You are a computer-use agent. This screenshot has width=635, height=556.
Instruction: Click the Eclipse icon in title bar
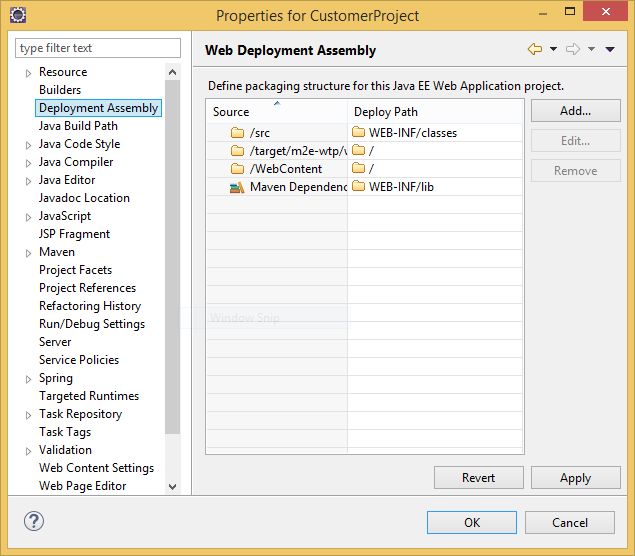pos(18,15)
